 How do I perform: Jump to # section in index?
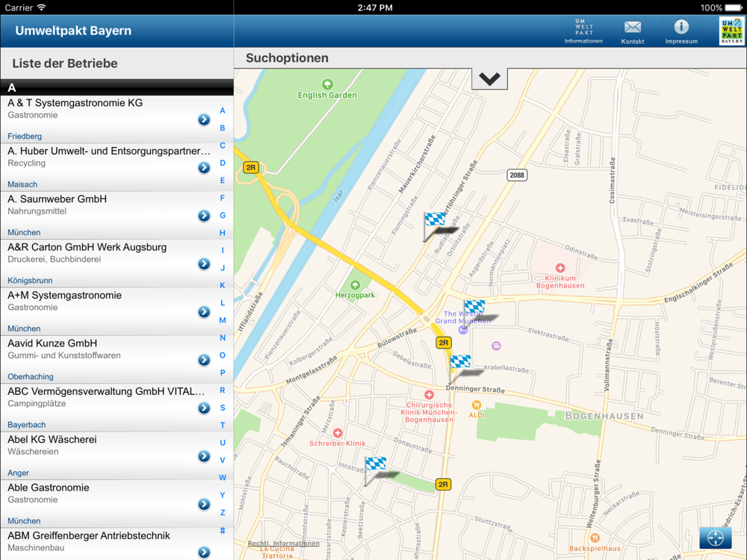tap(223, 530)
